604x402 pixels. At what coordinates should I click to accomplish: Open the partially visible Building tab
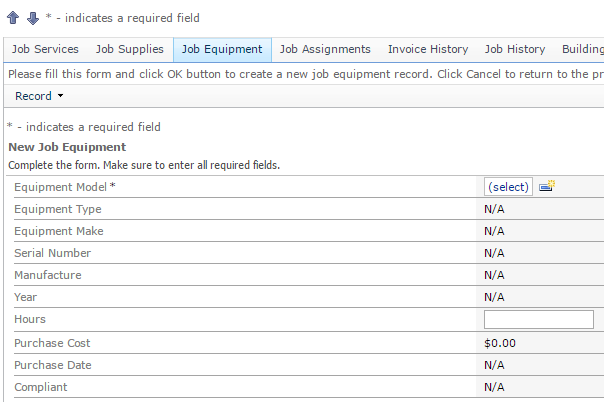(582, 49)
